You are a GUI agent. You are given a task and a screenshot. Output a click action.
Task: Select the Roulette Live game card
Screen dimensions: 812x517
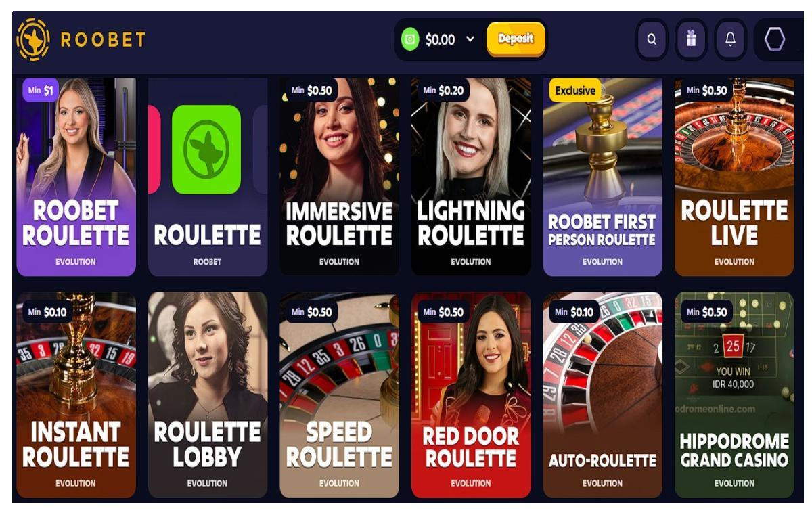tap(734, 177)
